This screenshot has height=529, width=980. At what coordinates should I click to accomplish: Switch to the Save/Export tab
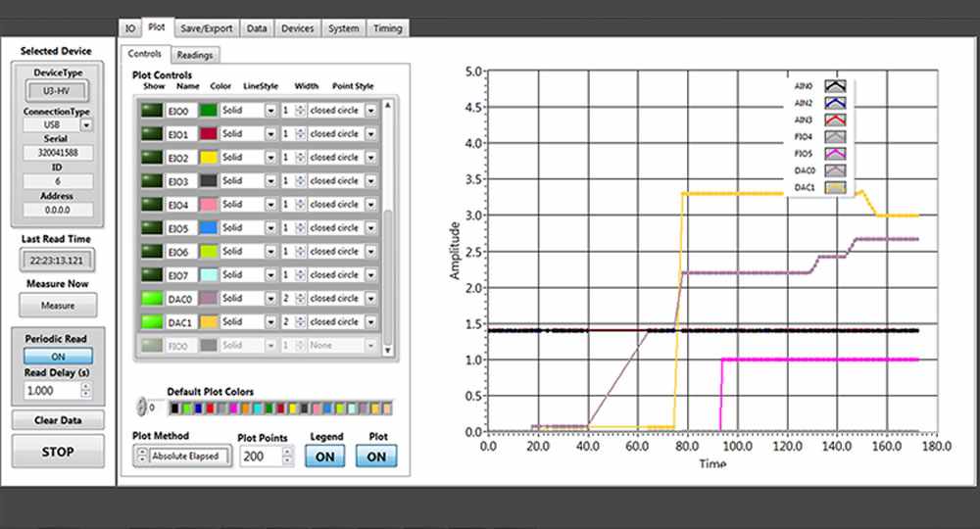pos(206,28)
